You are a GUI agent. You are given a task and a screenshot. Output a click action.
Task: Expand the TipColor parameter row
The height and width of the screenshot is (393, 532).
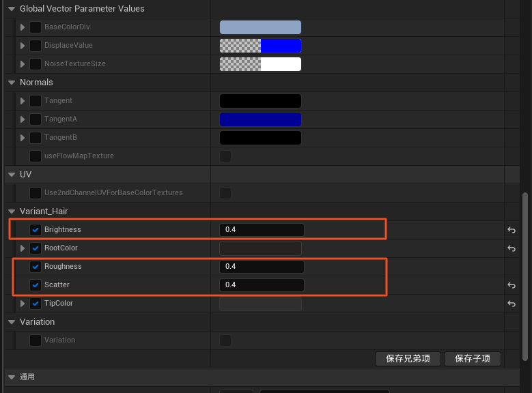coord(23,304)
